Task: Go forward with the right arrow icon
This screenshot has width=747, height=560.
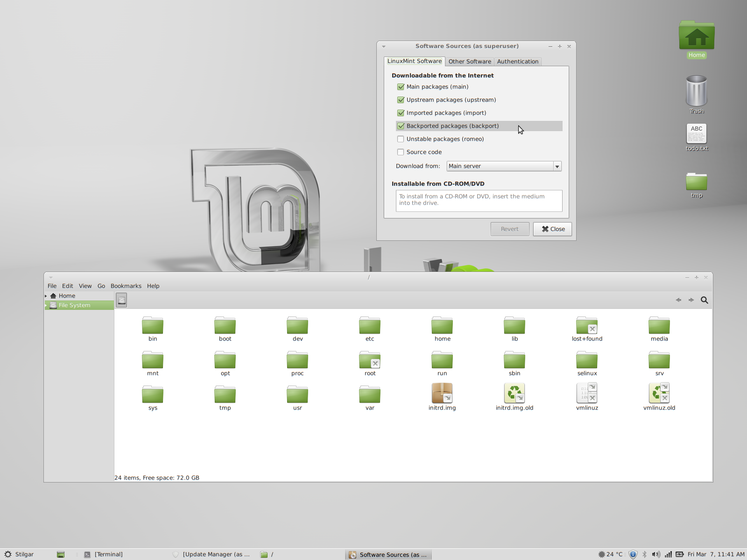Action: coord(691,300)
